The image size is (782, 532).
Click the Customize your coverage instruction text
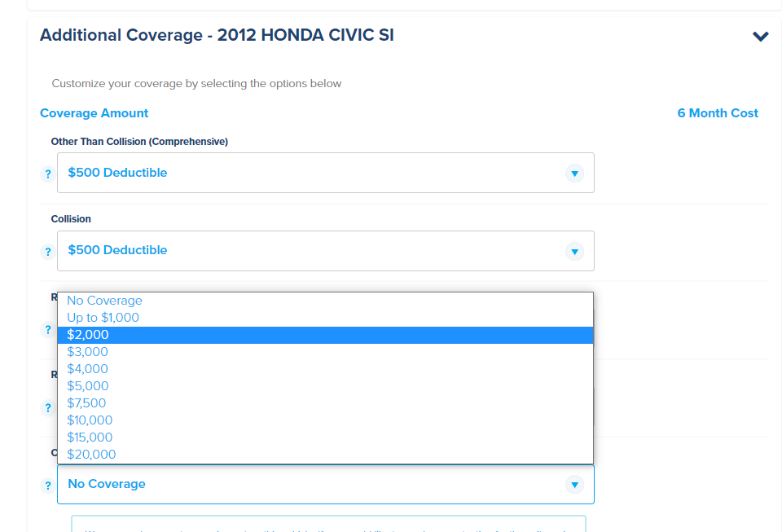point(196,83)
